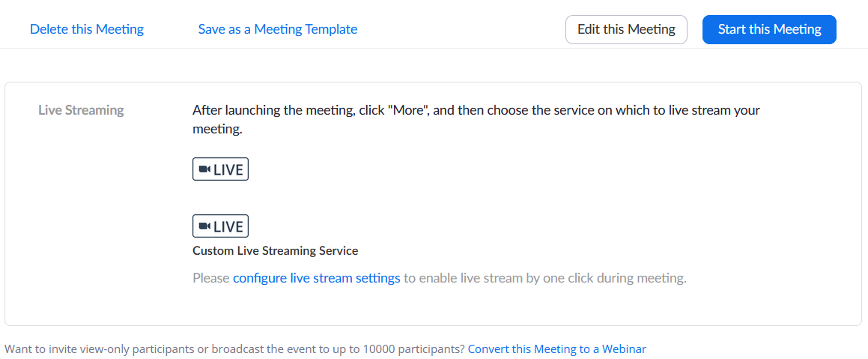
Task: Click the word "meeting." ending the instruction paragraph
Action: pyautogui.click(x=218, y=130)
